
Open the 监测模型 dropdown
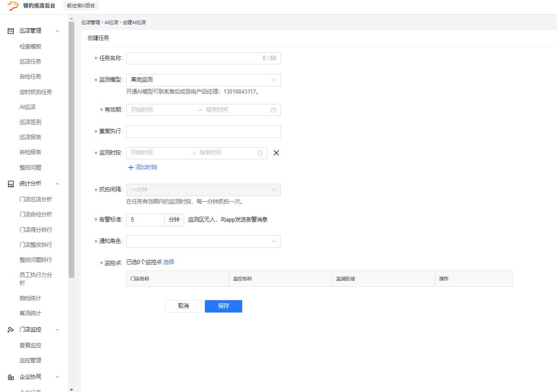click(x=203, y=80)
